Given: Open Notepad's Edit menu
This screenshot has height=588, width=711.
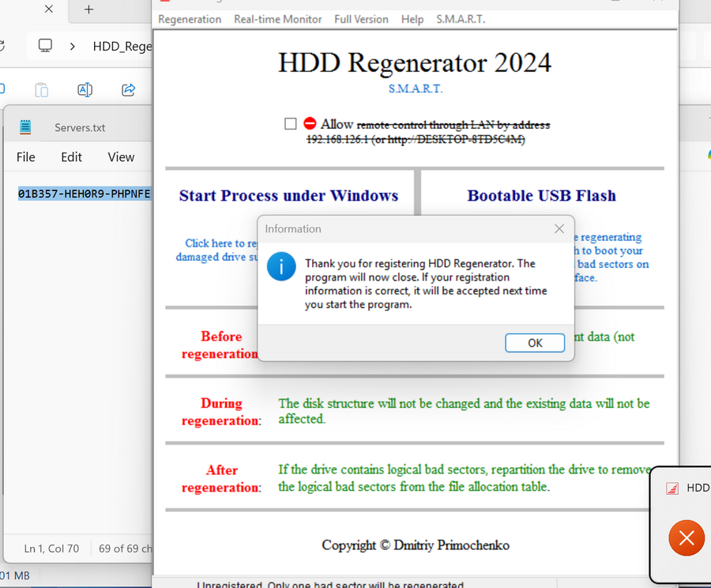Looking at the screenshot, I should pos(71,157).
